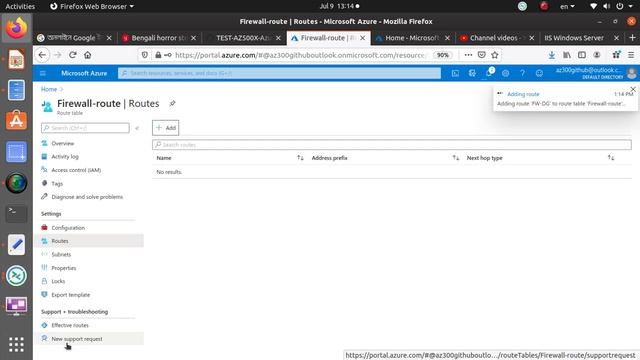640x360 pixels.
Task: Open Export template item
Action: [71, 295]
